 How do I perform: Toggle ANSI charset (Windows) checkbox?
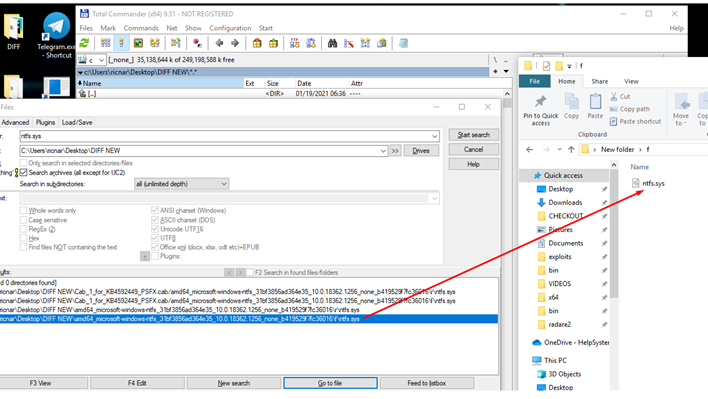click(x=155, y=210)
